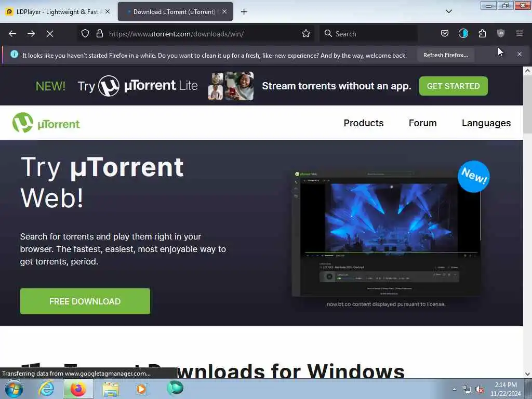Screen dimensions: 532x399
Task: Click the µTorrent Web preview screenshot
Action: pyautogui.click(x=386, y=233)
